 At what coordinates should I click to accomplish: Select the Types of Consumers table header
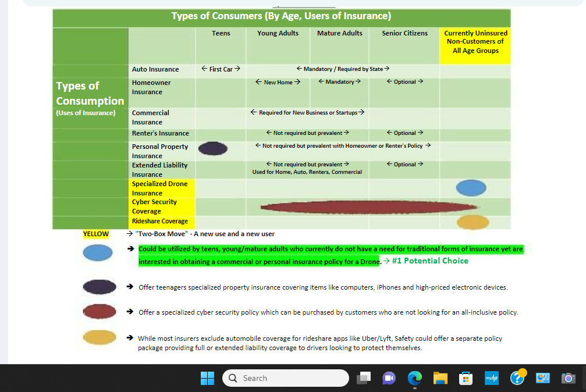[281, 16]
